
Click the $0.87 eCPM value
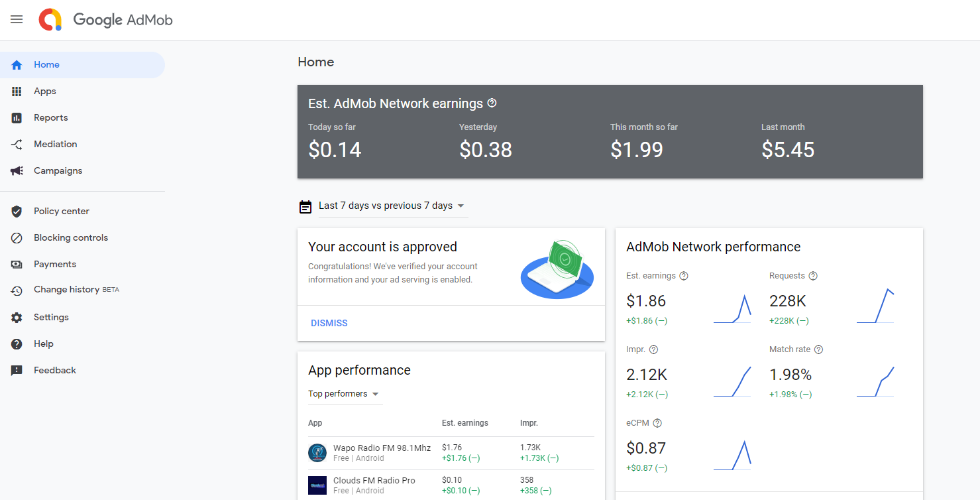point(646,448)
